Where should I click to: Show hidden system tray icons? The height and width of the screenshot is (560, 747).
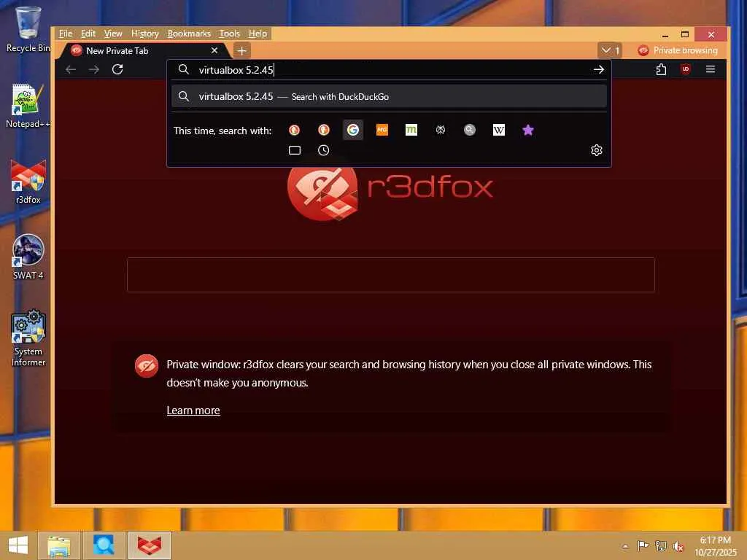coord(625,546)
